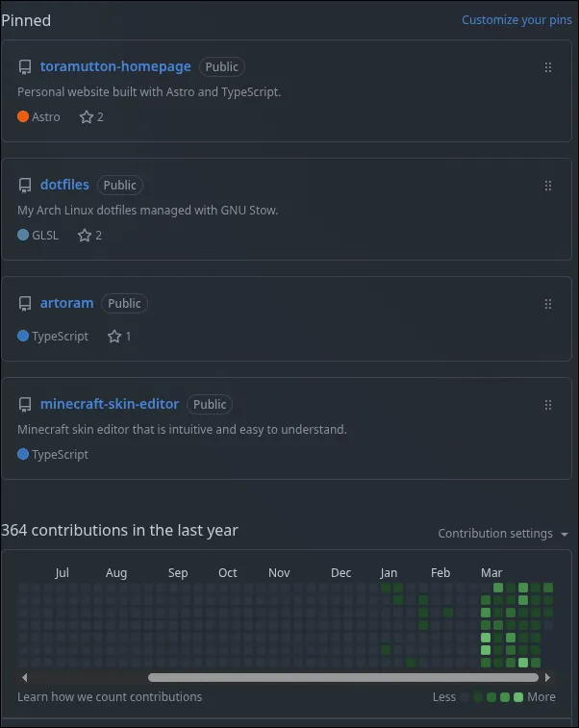Click the artoram pin drag handle
This screenshot has height=728, width=579.
(x=548, y=304)
